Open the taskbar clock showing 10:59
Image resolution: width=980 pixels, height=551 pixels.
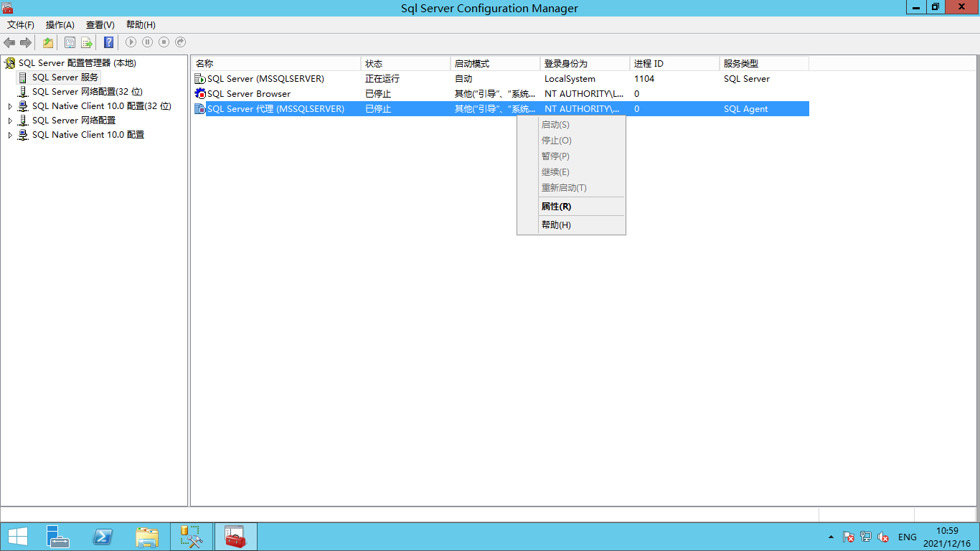click(x=947, y=537)
